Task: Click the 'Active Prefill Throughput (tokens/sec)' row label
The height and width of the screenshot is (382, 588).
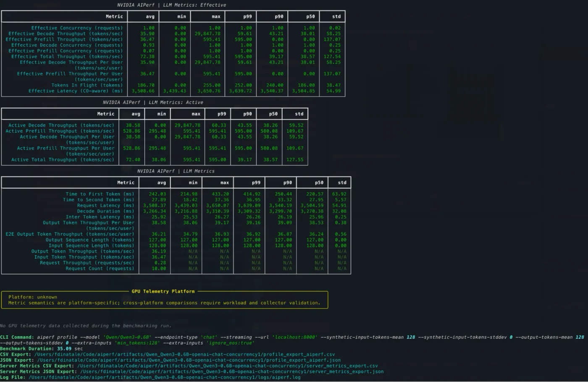Action: [60, 131]
